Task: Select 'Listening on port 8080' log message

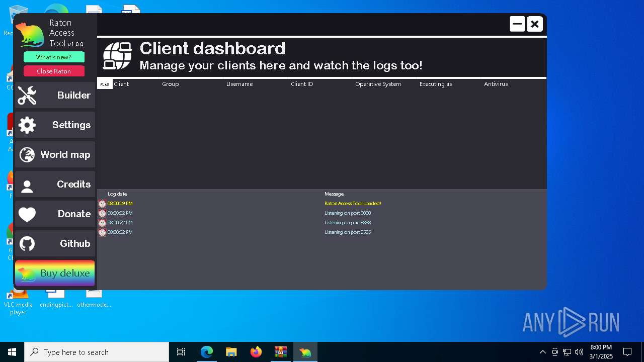Action: click(x=348, y=213)
